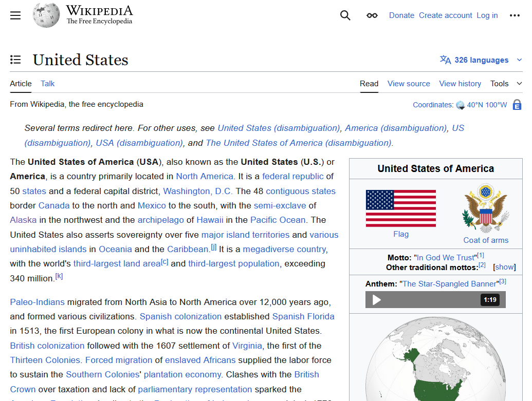Toggle the table of contents list icon
Image resolution: width=532 pixels, height=401 pixels.
[15, 60]
